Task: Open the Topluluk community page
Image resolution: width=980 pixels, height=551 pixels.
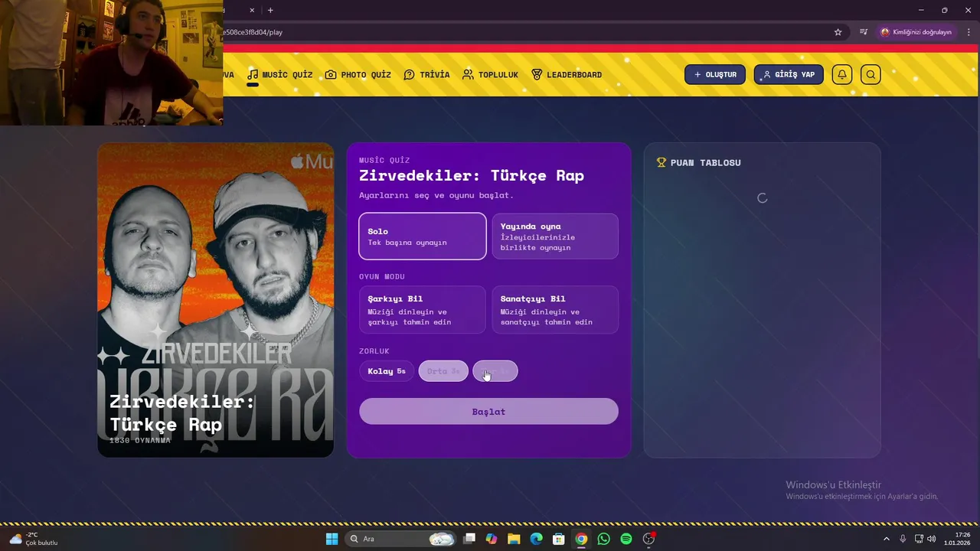Action: 490,75
